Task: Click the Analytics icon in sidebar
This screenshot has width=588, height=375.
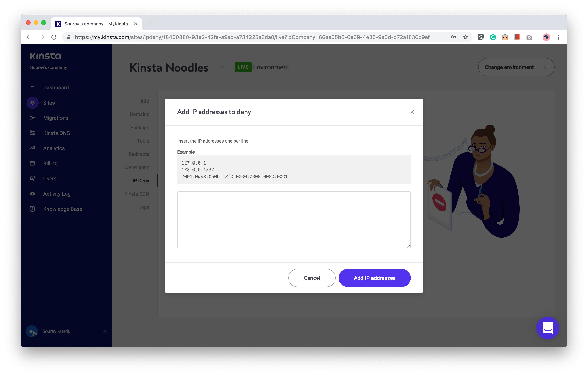Action: (x=33, y=148)
